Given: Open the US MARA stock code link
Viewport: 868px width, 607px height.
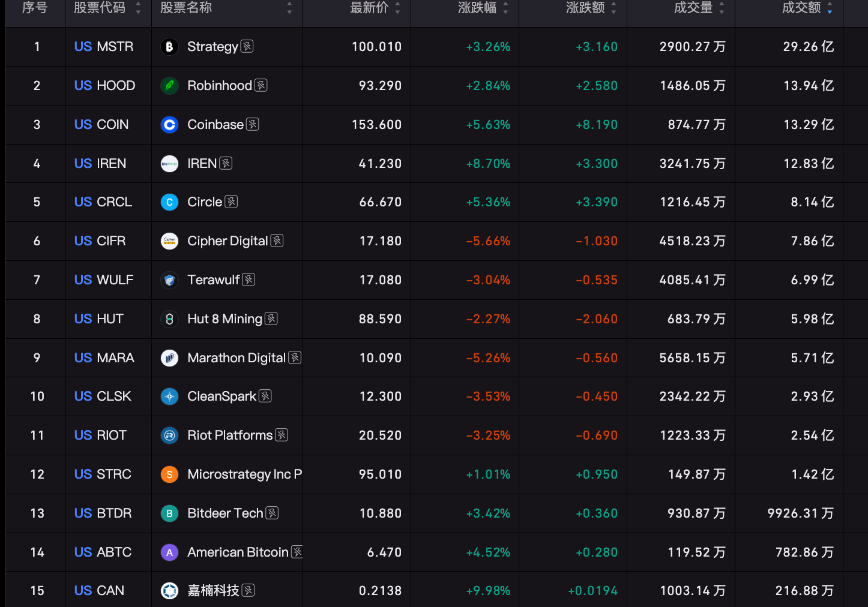Looking at the screenshot, I should click(104, 358).
